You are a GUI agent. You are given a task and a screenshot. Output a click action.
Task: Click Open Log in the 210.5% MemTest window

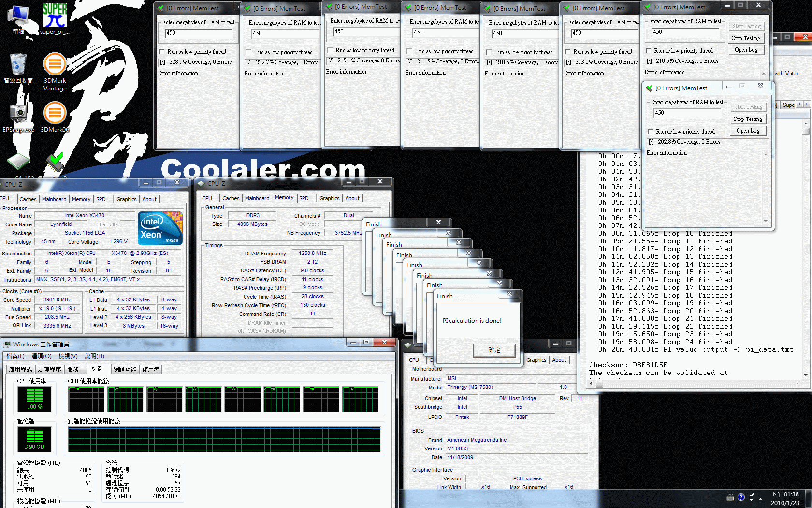pyautogui.click(x=746, y=50)
